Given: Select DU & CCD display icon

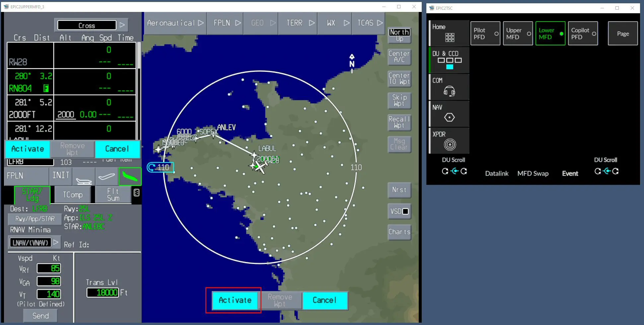Looking at the screenshot, I should pyautogui.click(x=449, y=60).
